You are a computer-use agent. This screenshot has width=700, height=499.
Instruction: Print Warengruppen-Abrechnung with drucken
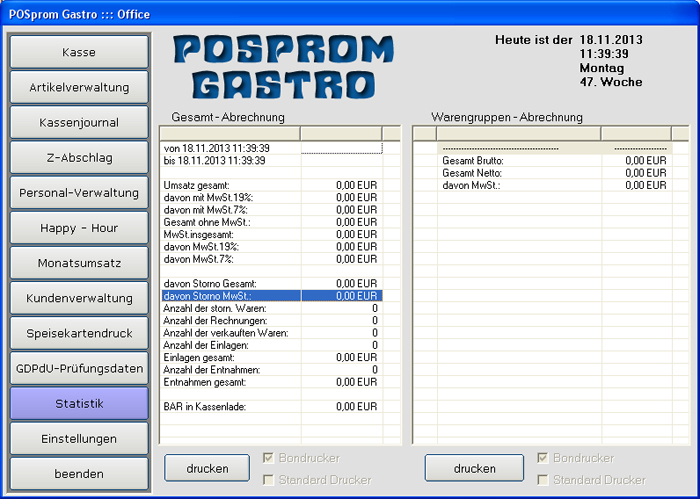pos(474,468)
